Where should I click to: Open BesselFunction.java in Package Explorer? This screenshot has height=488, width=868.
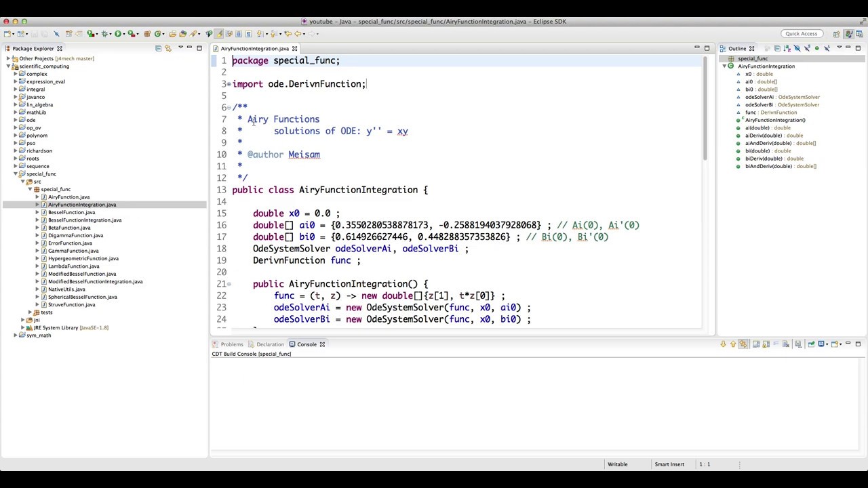point(71,212)
